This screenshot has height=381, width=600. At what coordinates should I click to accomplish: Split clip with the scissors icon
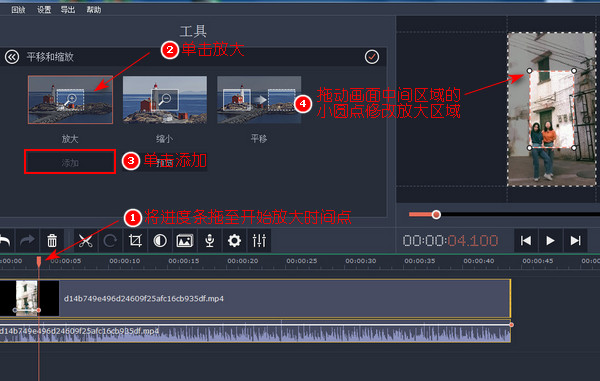[86, 241]
